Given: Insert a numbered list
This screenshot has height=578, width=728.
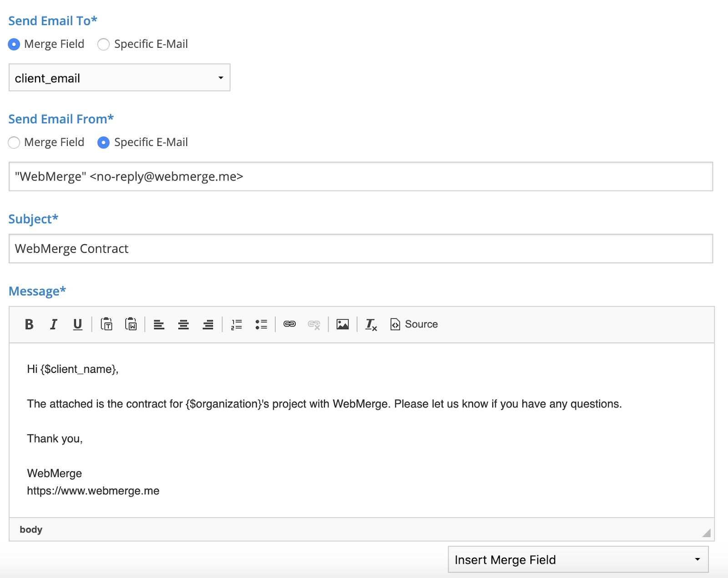Looking at the screenshot, I should pos(237,324).
